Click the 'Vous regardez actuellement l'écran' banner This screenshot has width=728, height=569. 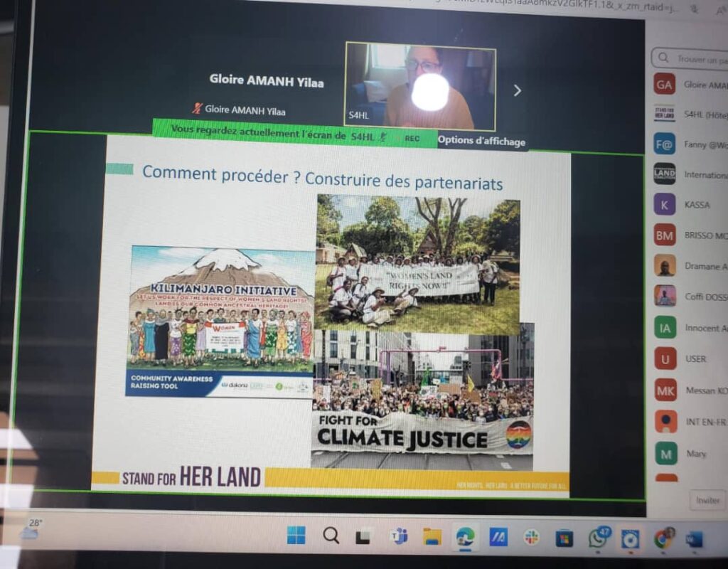point(295,132)
